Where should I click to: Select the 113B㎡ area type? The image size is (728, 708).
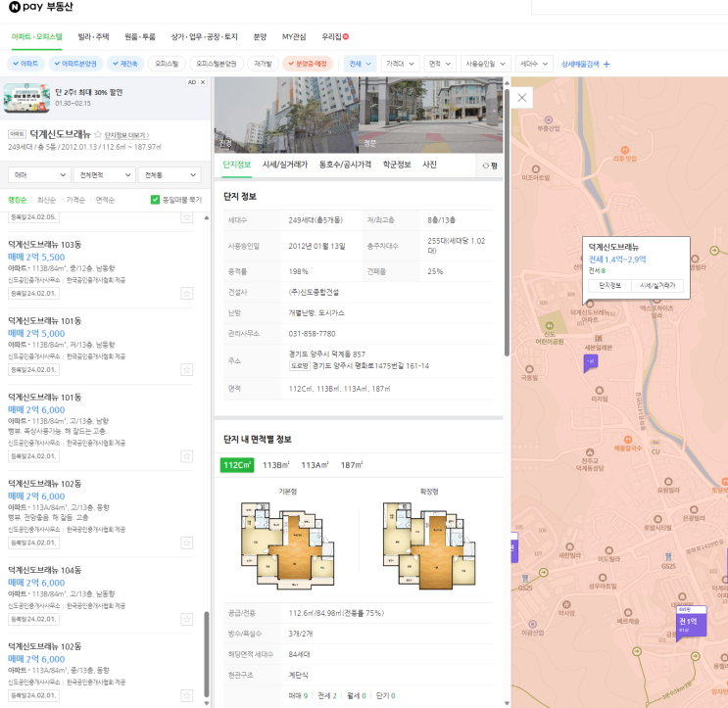point(278,465)
